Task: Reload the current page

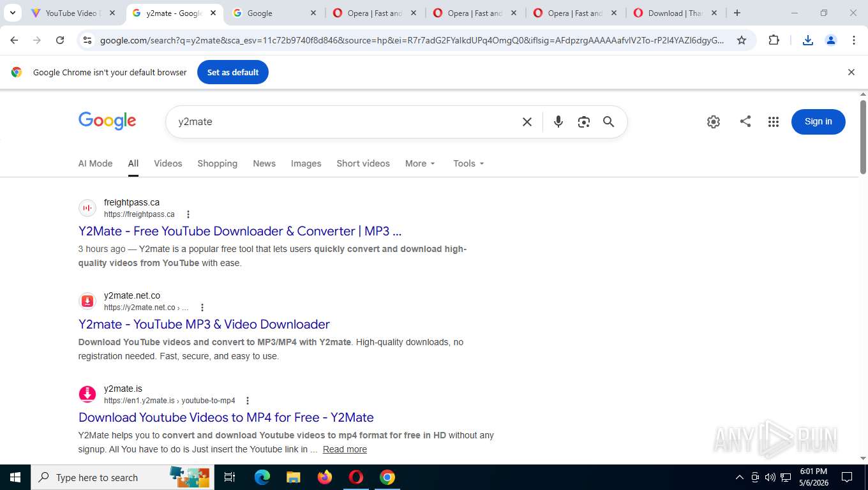Action: (60, 40)
